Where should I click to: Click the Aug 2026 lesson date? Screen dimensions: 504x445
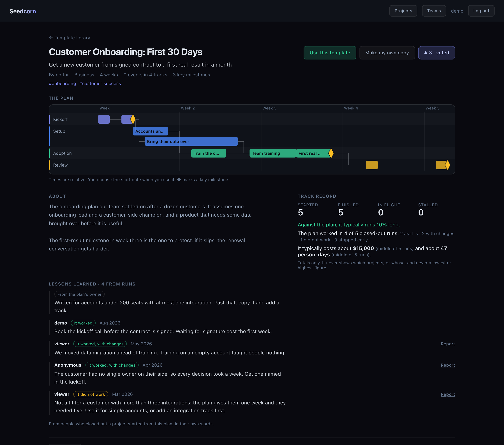pos(110,323)
